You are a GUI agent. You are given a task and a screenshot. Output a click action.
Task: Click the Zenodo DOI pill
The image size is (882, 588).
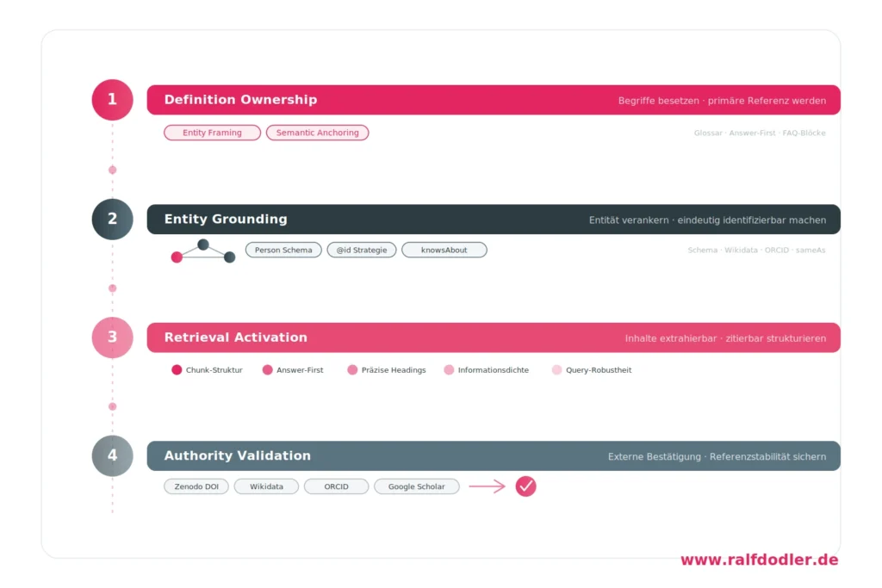(x=196, y=486)
